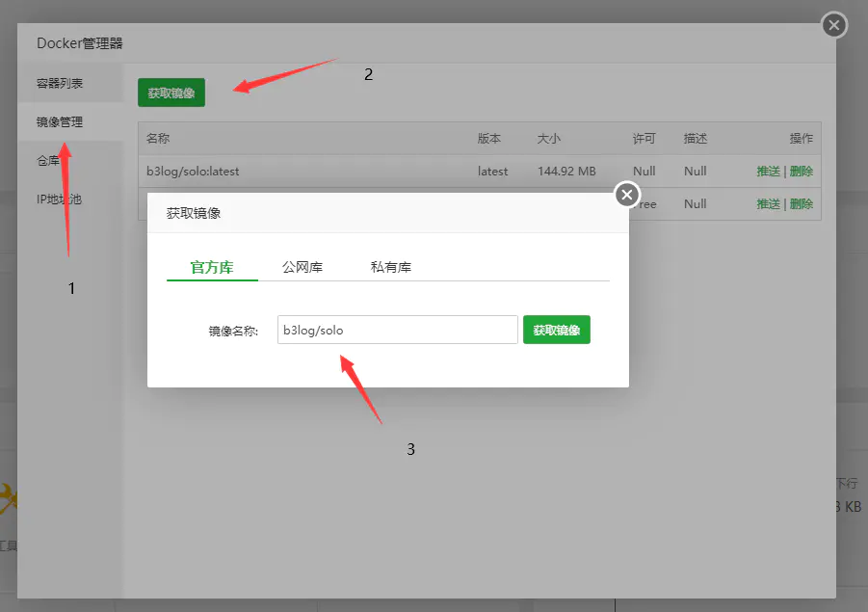Click 删除 in the second image row
Image resolution: width=868 pixels, height=612 pixels.
tap(801, 203)
